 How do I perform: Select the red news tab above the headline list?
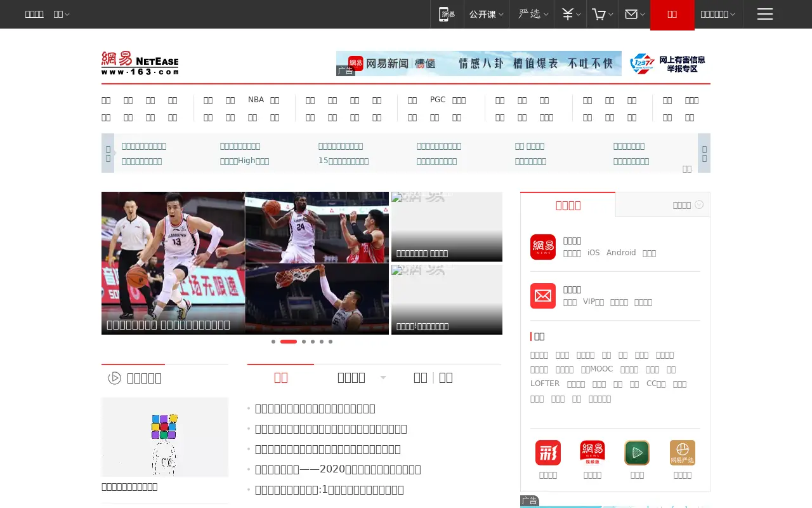point(280,377)
